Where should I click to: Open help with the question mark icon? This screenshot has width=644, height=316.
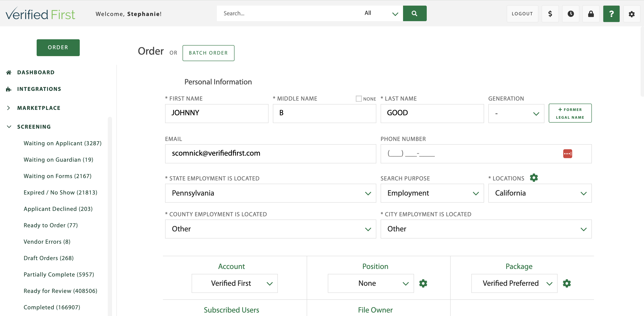point(611,14)
